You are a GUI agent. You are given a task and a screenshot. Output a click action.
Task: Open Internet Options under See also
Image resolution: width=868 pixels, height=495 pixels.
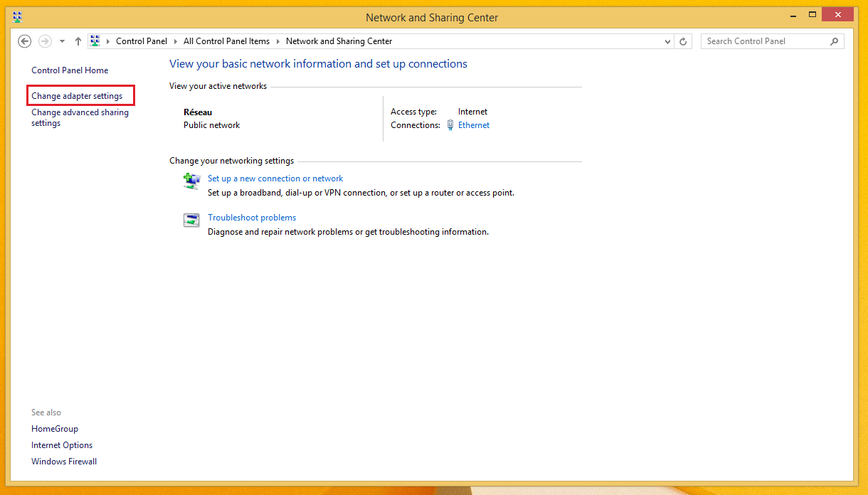pyautogui.click(x=62, y=445)
